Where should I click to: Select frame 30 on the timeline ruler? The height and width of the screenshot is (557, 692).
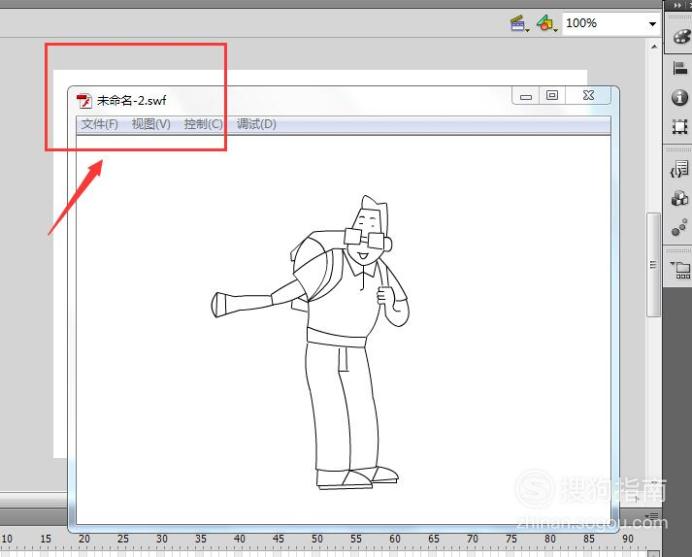pos(162,539)
